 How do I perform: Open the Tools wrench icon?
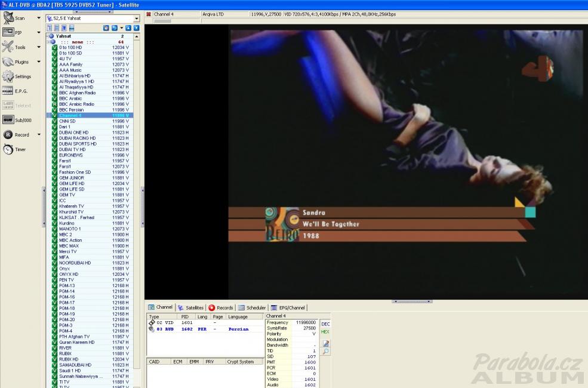(8, 47)
